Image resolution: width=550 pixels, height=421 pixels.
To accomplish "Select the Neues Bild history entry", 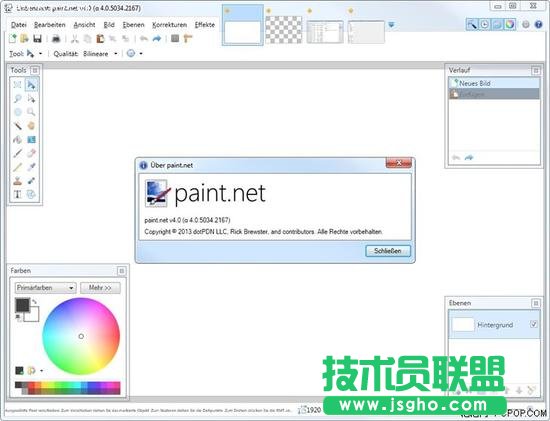I will tap(495, 83).
